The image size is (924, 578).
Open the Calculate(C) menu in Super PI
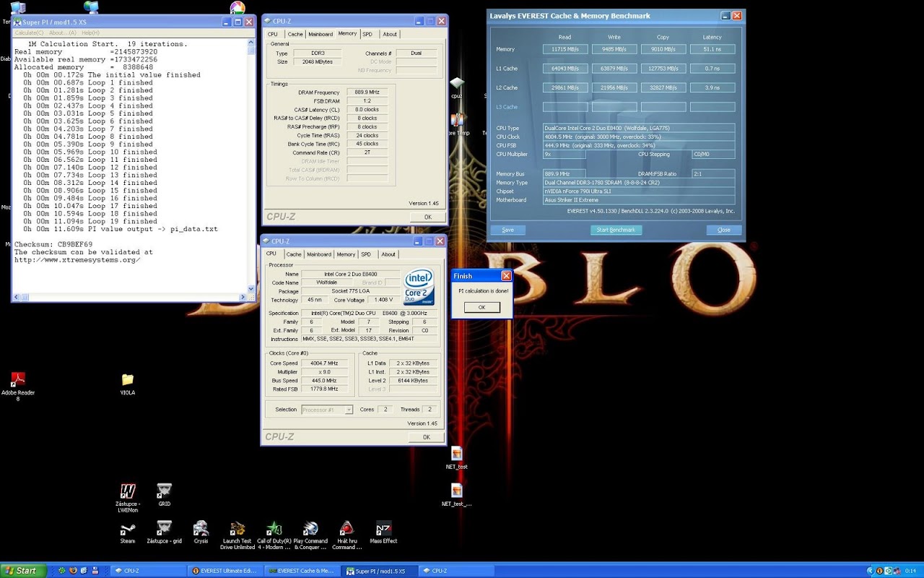pos(29,33)
